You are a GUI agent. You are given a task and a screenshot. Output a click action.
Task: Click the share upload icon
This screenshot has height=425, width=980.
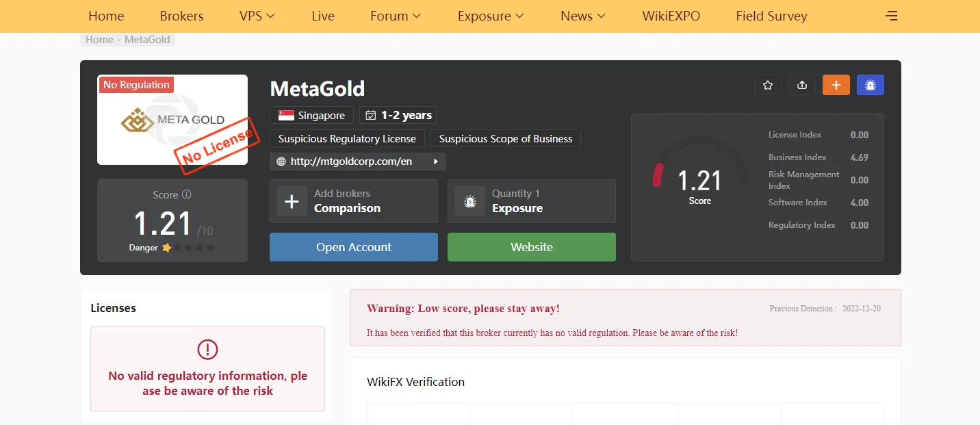(x=802, y=85)
